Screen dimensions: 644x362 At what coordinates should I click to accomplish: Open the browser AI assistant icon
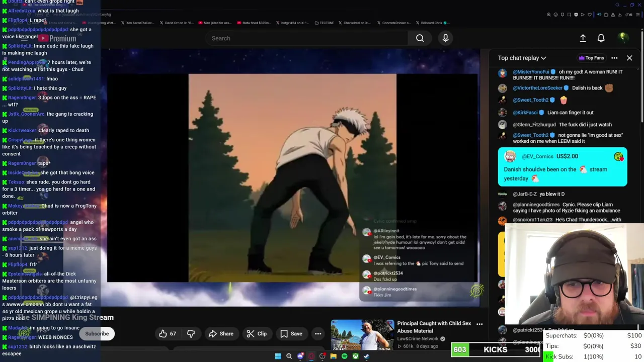pos(628,15)
